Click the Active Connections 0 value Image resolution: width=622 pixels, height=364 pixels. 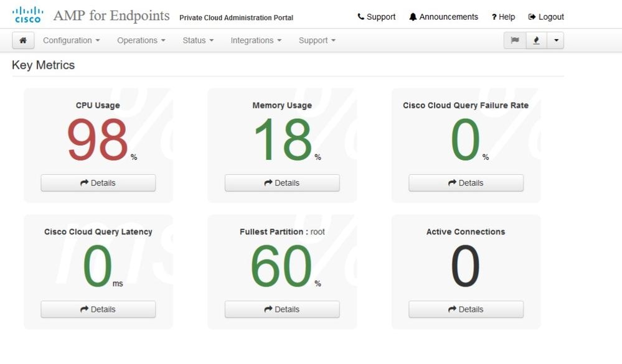point(465,266)
